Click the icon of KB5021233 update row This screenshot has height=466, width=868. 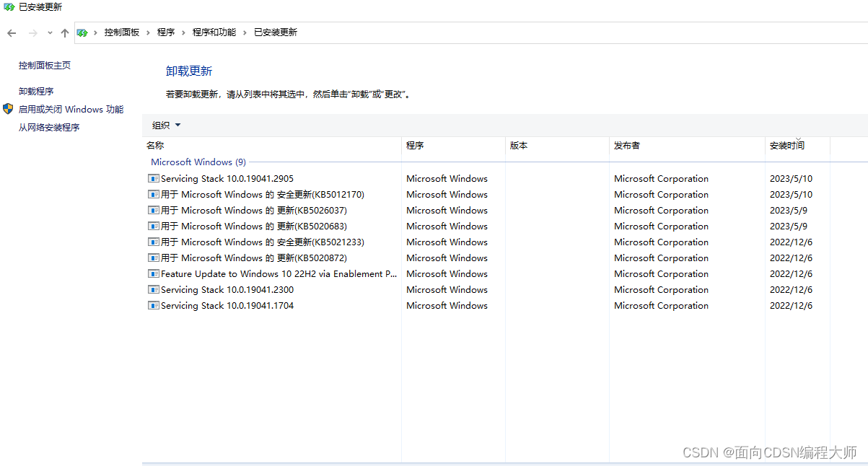tap(153, 242)
